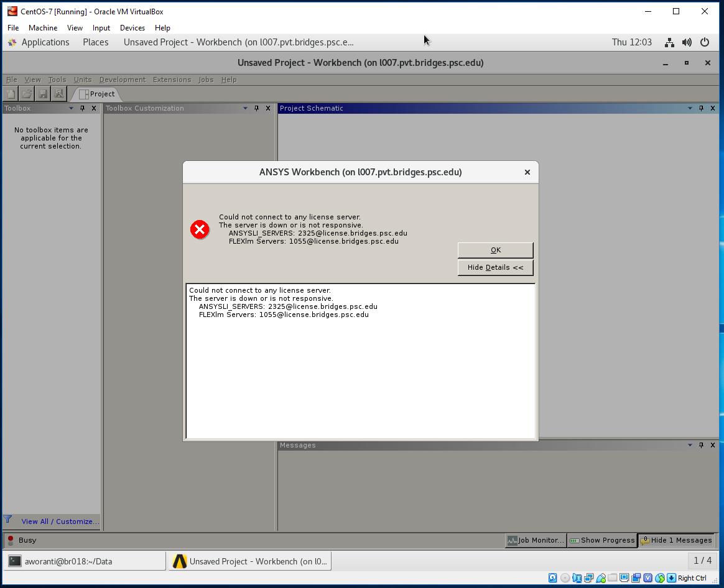724x588 pixels.
Task: Open the CentOS Places menu
Action: click(96, 42)
